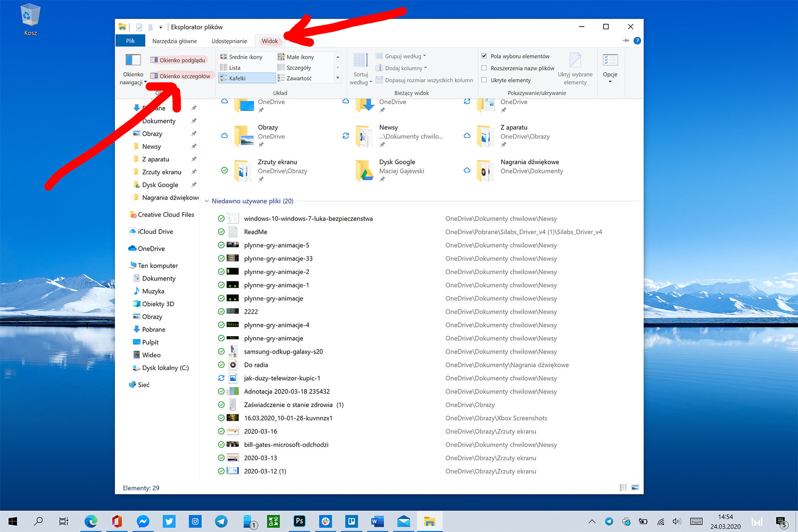Switch layout to Lista
The height and width of the screenshot is (532, 798).
point(230,67)
